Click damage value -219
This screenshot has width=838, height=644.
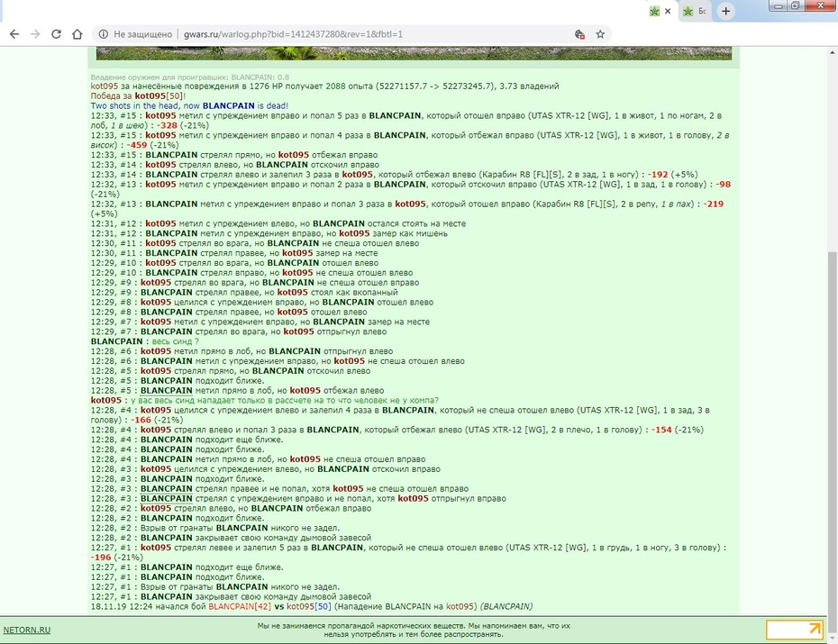pos(714,204)
